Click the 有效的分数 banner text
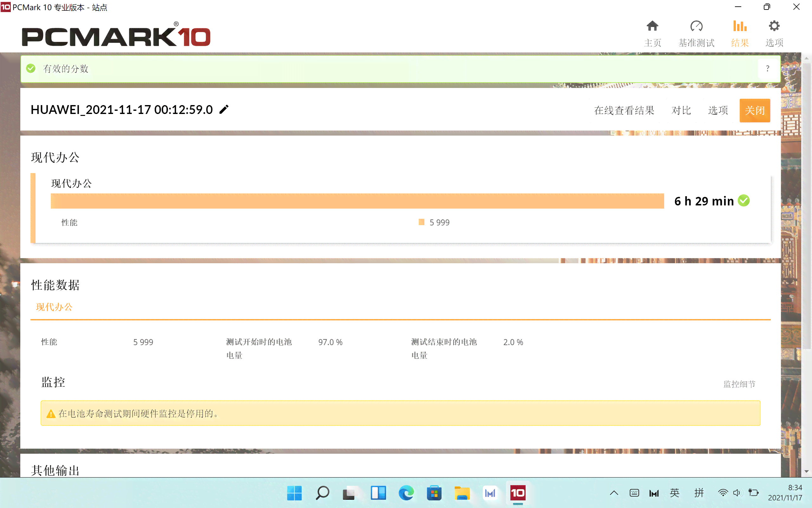Image resolution: width=812 pixels, height=508 pixels. click(x=66, y=69)
